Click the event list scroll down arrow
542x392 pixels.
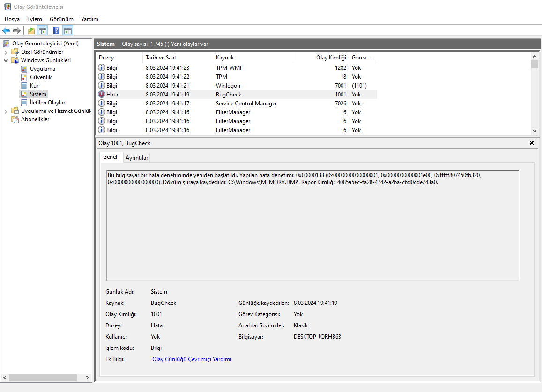(x=535, y=131)
